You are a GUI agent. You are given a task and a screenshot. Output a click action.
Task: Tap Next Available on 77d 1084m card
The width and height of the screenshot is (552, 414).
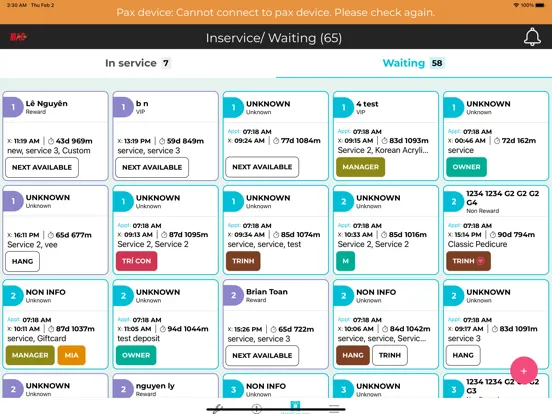click(x=262, y=167)
